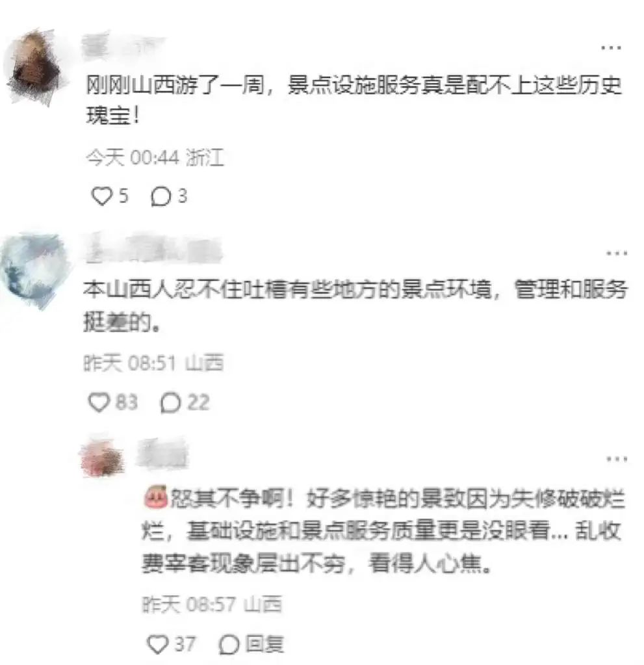644x665 pixels.
Task: Open more options for first comment
Action: coord(612,47)
